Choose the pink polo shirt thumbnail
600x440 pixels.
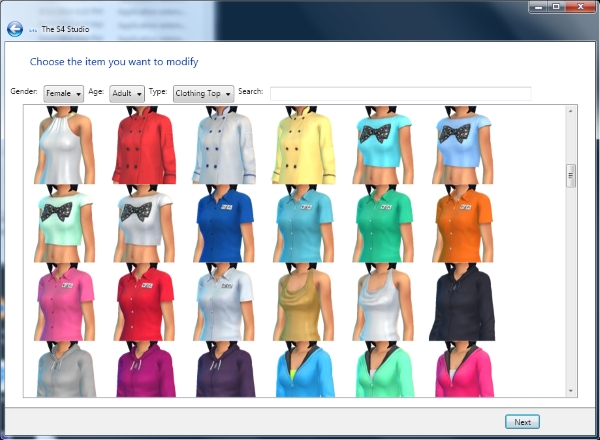(x=65, y=303)
